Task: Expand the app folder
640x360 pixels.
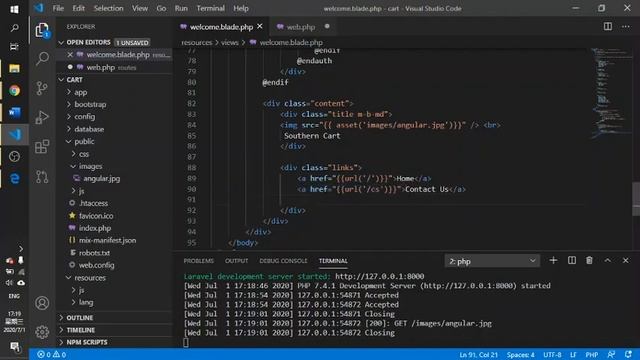Action: point(81,92)
